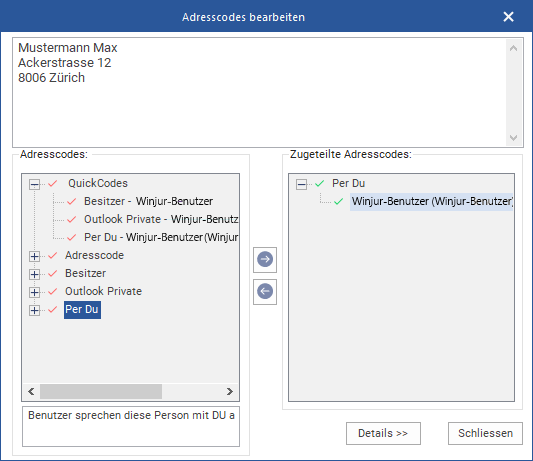The width and height of the screenshot is (533, 461).
Task: Select Per Du in assigned codes list
Action: click(x=348, y=183)
